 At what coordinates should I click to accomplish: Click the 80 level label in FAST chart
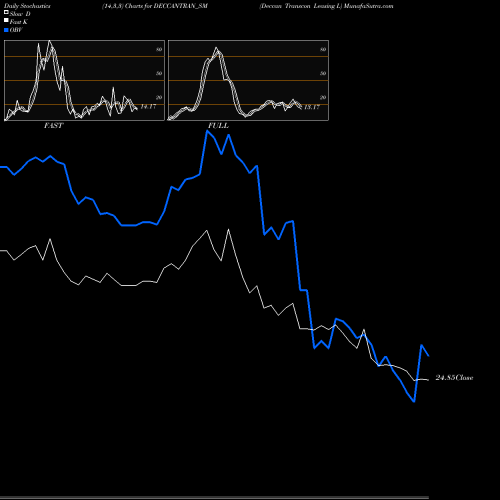(x=159, y=49)
